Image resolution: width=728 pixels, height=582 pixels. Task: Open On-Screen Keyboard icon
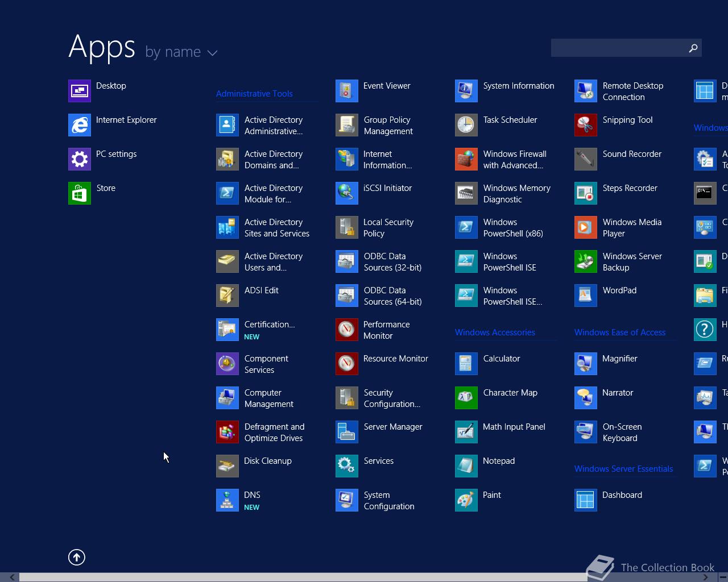point(586,432)
